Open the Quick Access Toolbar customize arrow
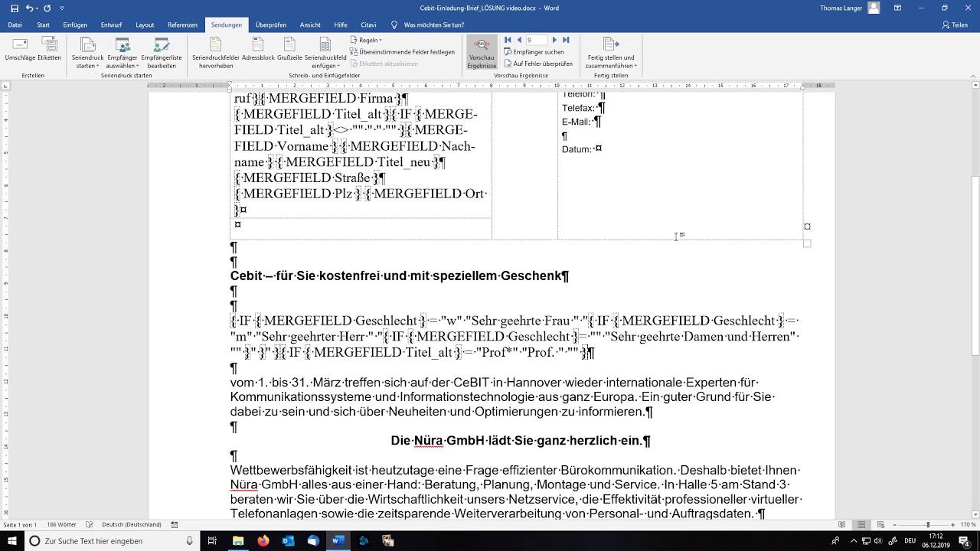 [x=62, y=8]
